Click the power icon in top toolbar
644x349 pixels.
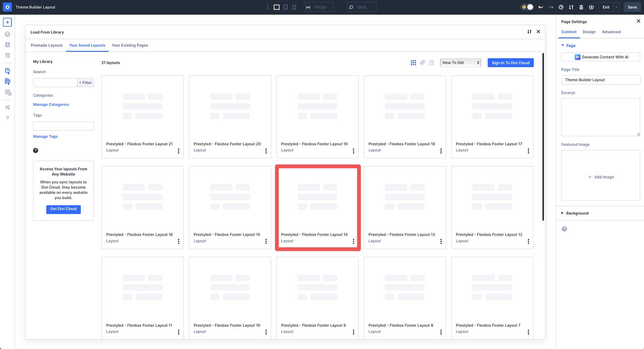[x=591, y=7]
